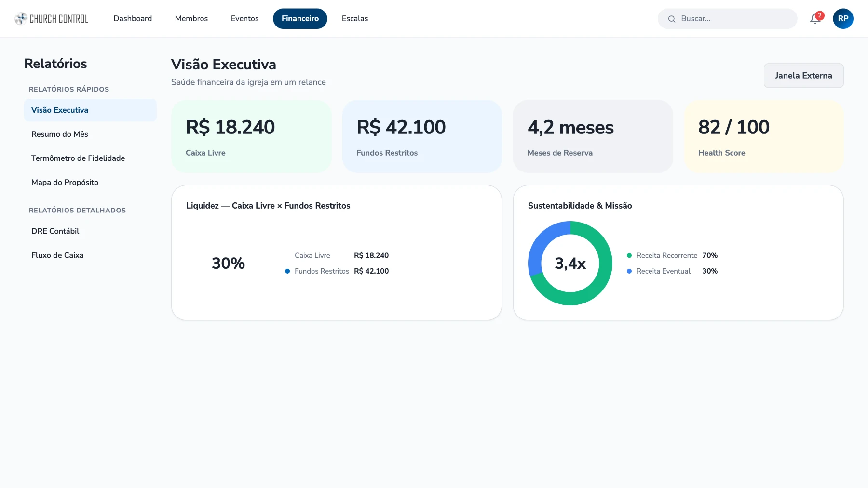Viewport: 868px width, 488px height.
Task: Open the Escalas tab
Action: 355,19
